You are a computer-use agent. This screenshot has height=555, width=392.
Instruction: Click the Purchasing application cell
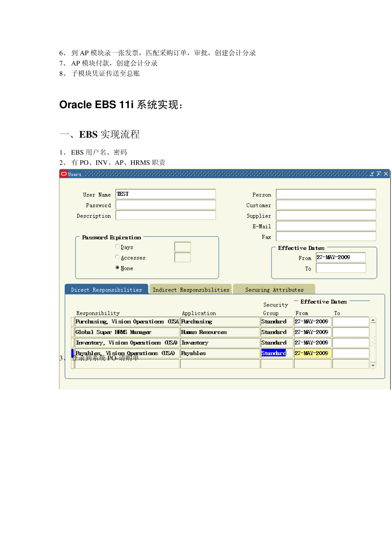coord(220,322)
